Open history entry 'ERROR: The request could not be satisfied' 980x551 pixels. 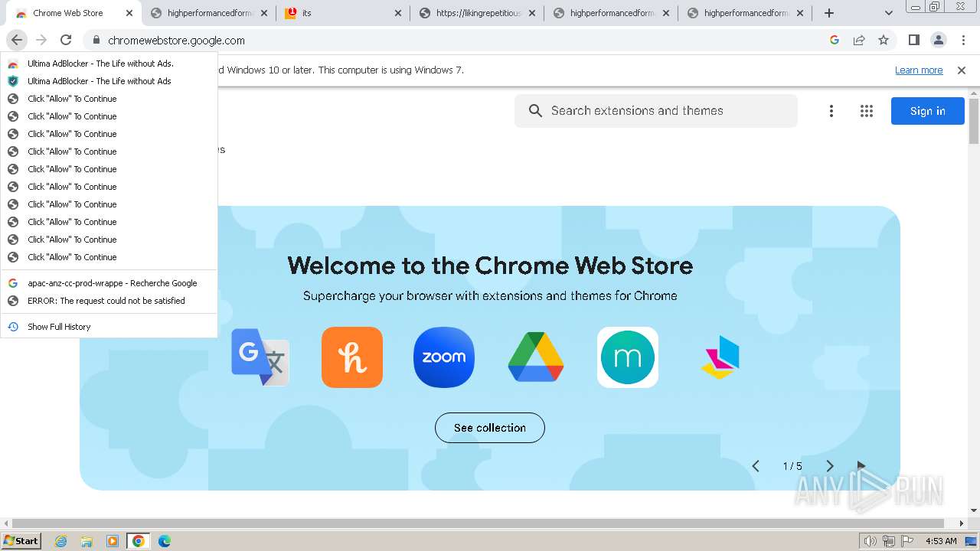point(109,301)
